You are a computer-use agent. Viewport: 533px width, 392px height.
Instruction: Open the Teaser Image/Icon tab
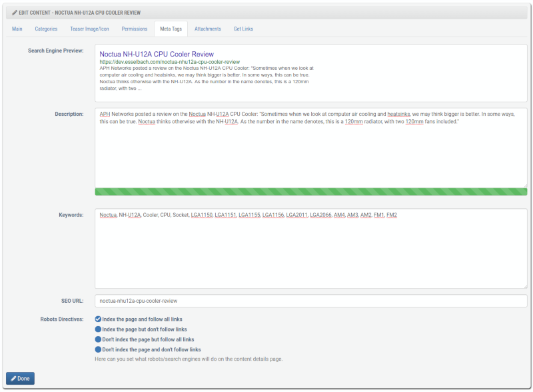[89, 29]
